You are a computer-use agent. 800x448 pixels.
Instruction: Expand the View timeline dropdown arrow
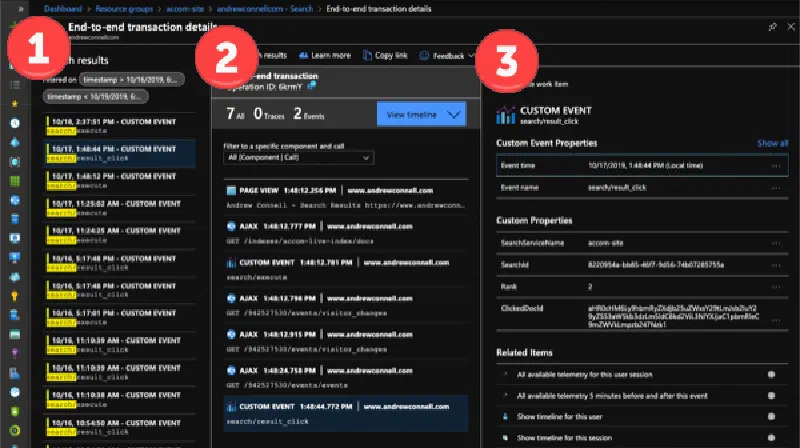454,114
